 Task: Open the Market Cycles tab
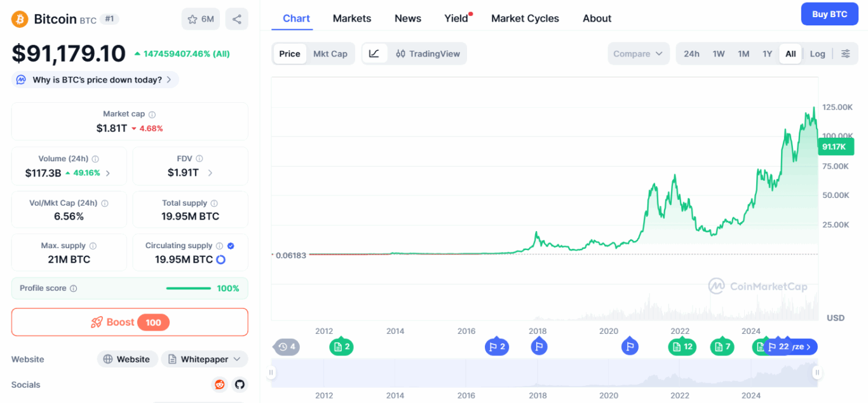525,18
